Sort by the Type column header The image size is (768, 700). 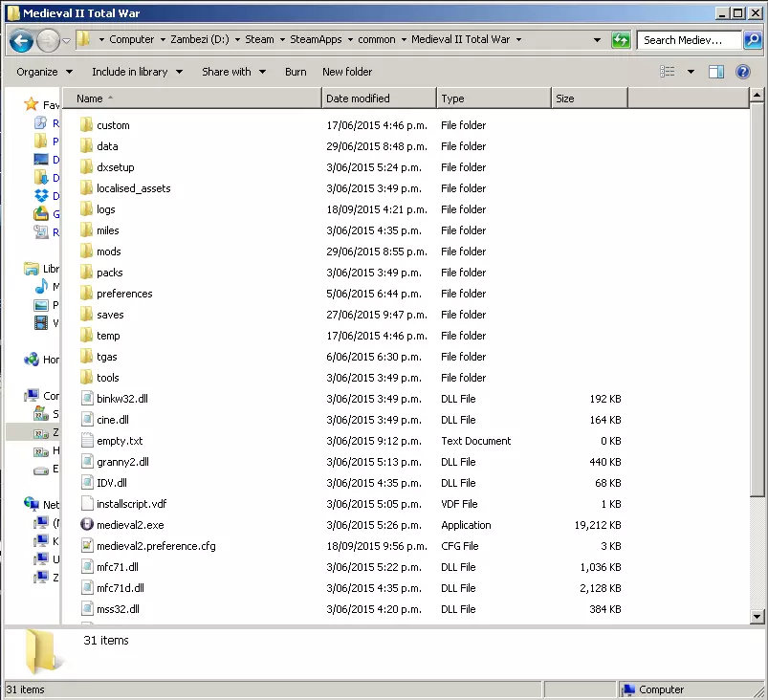(494, 98)
